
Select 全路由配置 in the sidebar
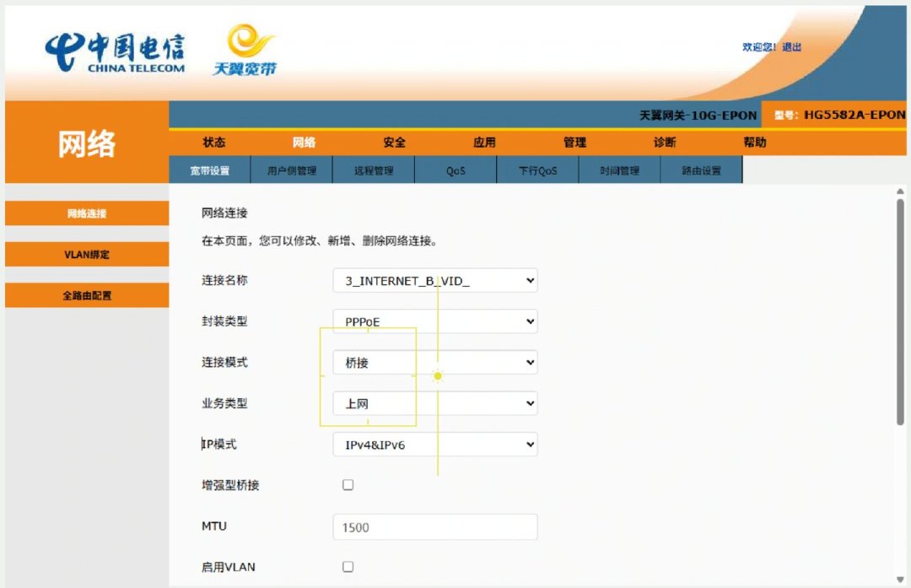[x=87, y=295]
